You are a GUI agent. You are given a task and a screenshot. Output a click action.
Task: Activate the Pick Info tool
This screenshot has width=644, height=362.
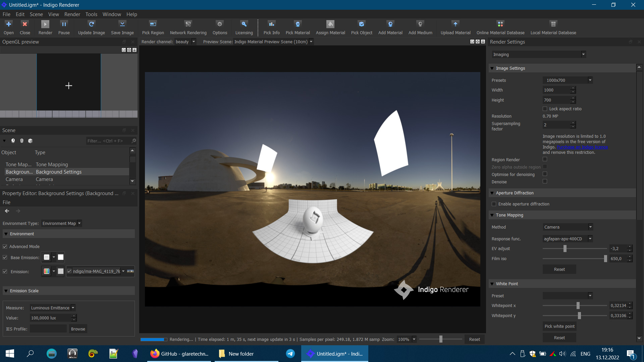tap(272, 24)
